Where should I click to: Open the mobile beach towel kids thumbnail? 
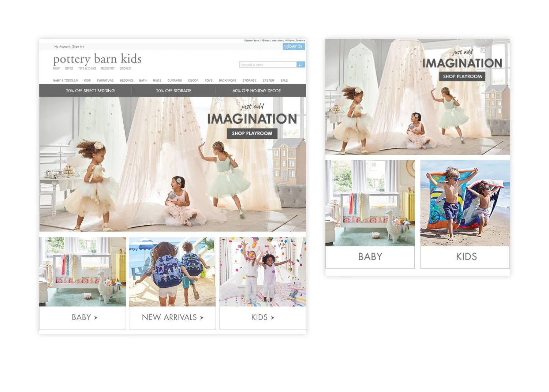point(465,203)
